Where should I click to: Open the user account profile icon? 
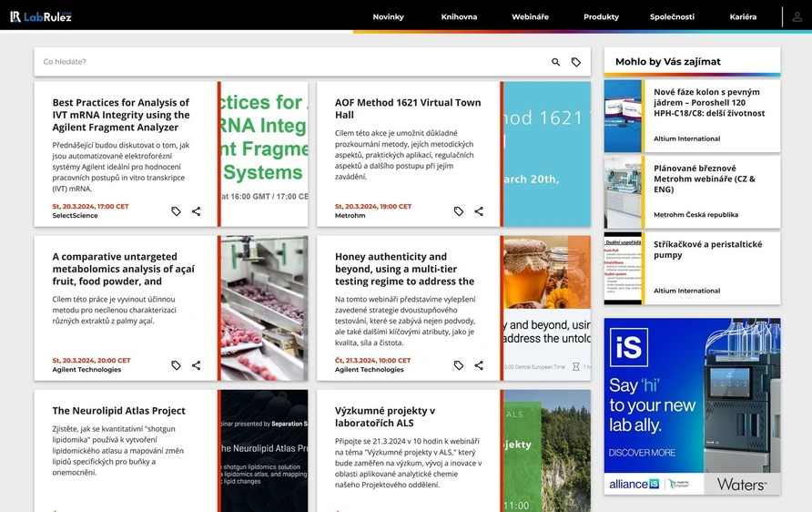797,16
